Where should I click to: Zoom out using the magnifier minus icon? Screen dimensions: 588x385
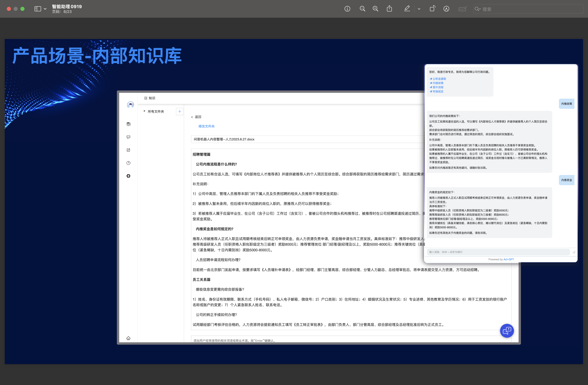pyautogui.click(x=362, y=9)
